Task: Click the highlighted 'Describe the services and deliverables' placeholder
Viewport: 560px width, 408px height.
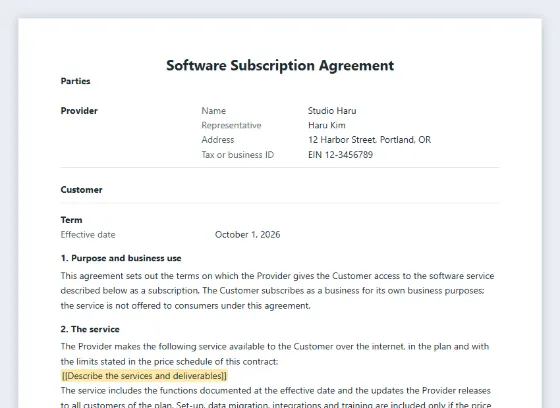Action: tap(144, 376)
